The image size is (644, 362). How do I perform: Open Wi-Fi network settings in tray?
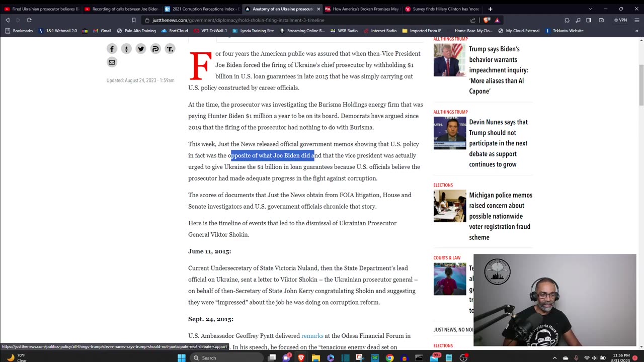(587, 358)
